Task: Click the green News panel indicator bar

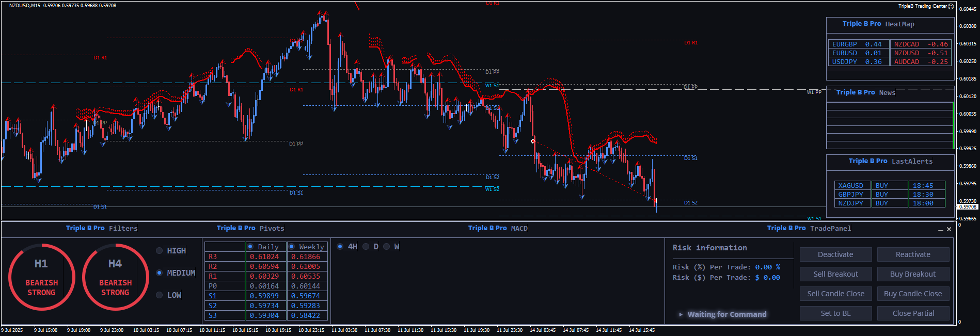Action: click(x=953, y=125)
